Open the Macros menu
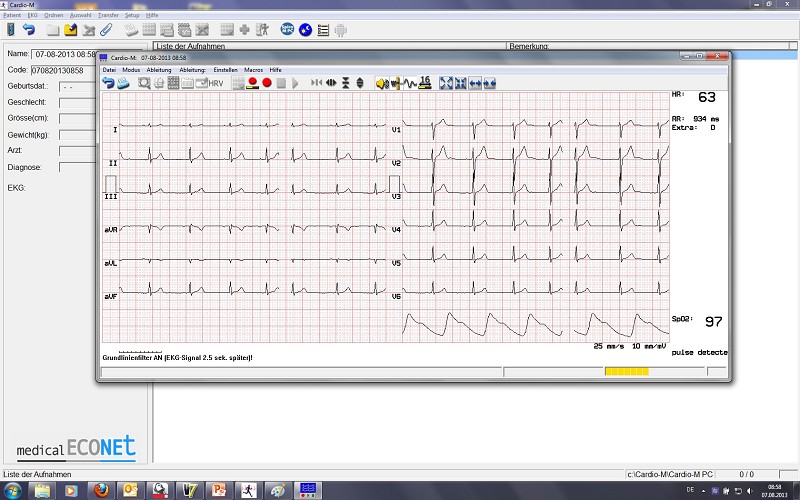The image size is (800, 500). (253, 70)
